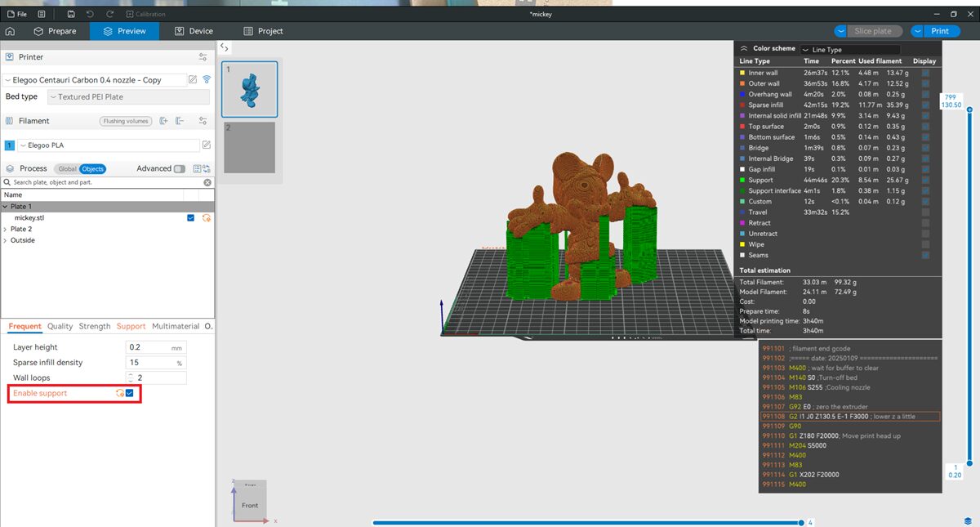Collapse the Color scheme legend panel
Viewport: 980px width, 527px height.
pos(744,49)
